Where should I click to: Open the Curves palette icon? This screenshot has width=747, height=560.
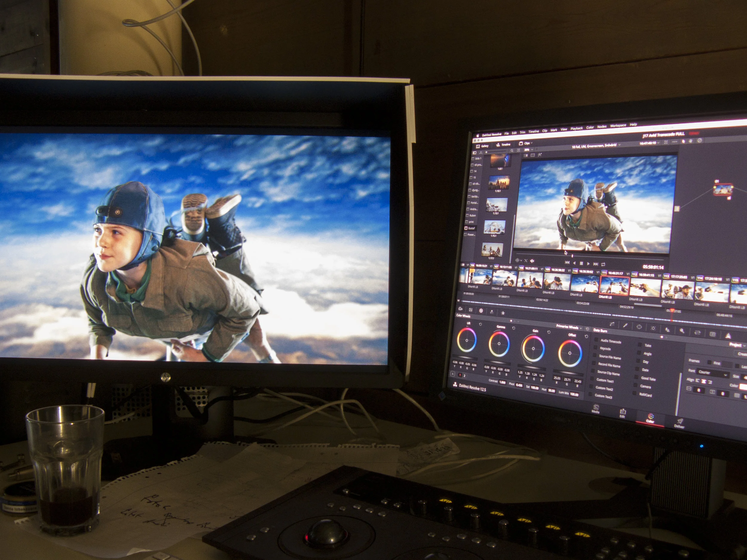tap(612, 324)
